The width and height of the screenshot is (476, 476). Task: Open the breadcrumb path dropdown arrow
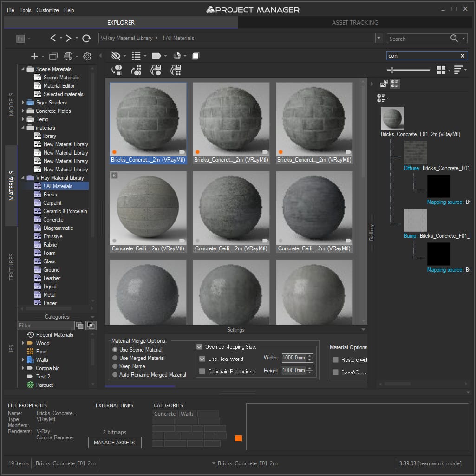point(378,38)
